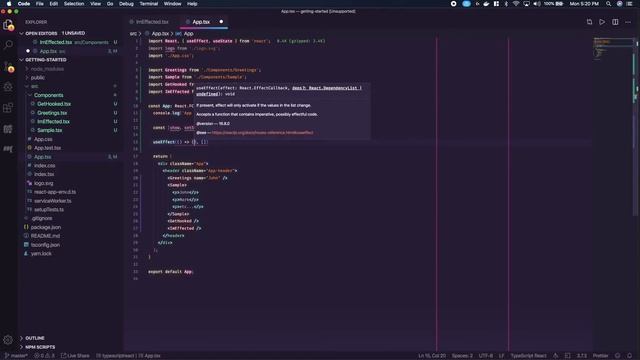Open the Extensions view
This screenshot has height=360, width=640.
click(x=8, y=108)
